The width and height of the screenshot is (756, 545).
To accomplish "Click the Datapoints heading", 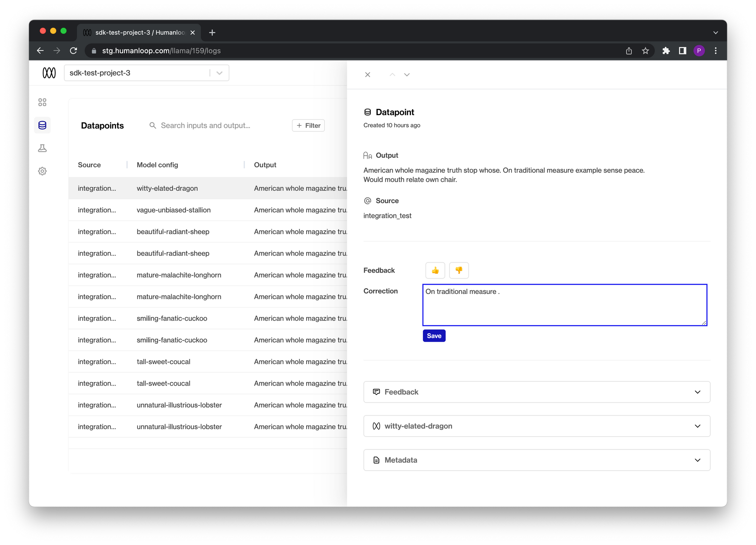I will (102, 125).
